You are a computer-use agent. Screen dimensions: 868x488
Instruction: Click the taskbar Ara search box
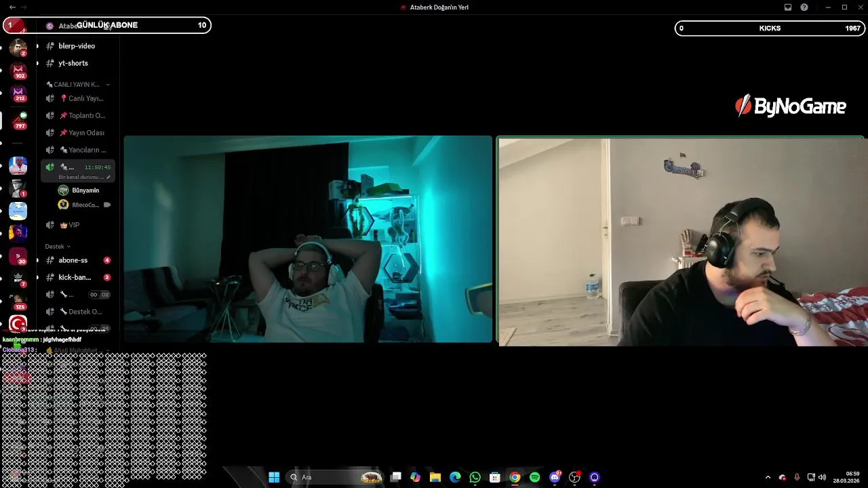click(x=336, y=477)
